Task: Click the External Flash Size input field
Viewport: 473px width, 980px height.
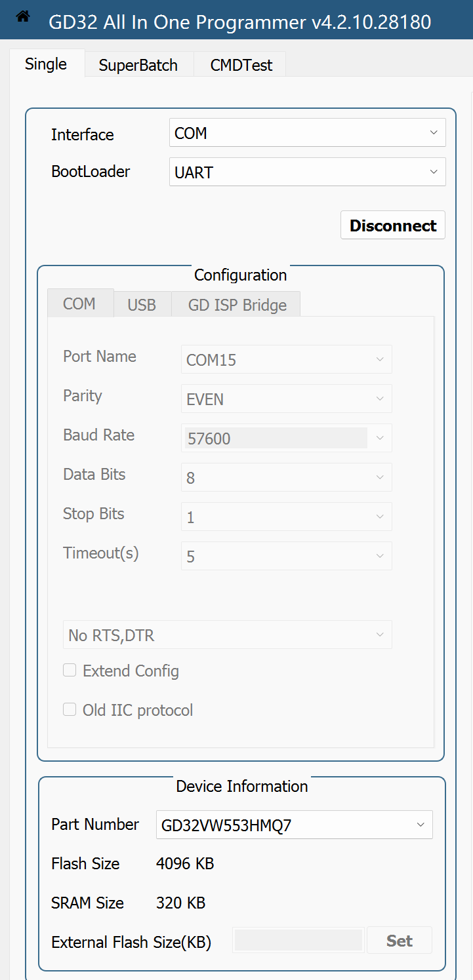Action: click(x=298, y=940)
